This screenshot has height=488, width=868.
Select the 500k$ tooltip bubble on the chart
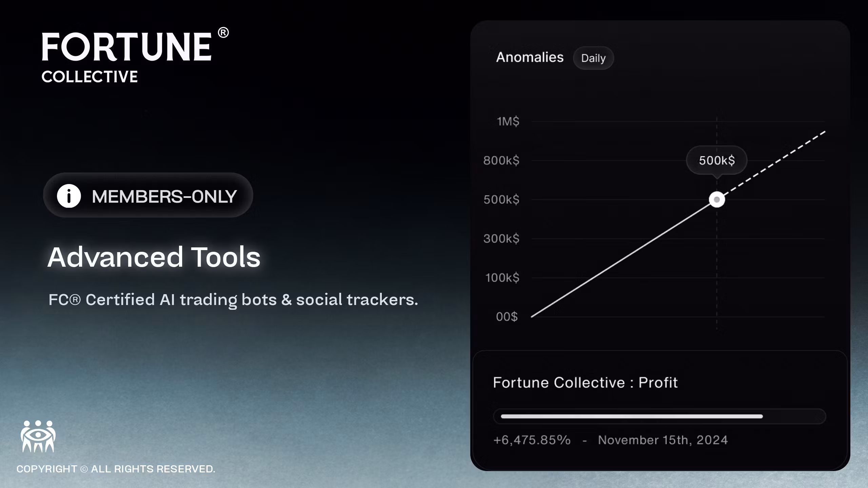pyautogui.click(x=717, y=160)
